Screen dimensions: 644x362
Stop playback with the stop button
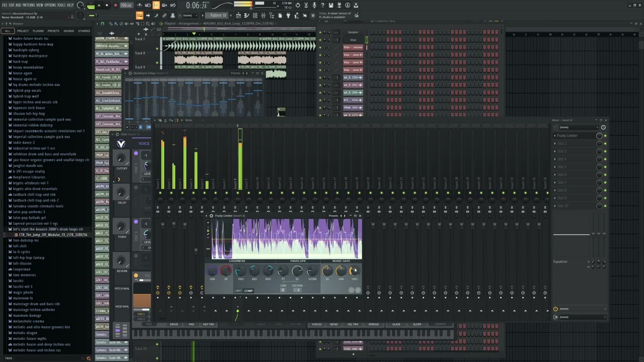(107, 5)
